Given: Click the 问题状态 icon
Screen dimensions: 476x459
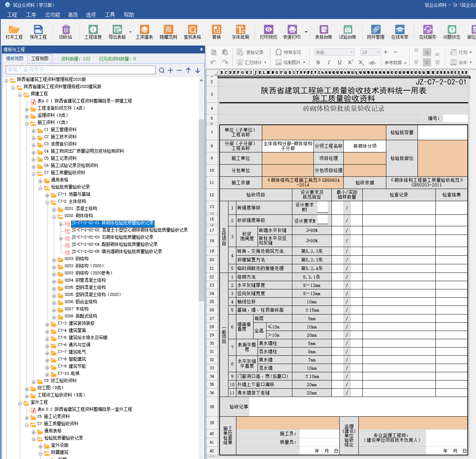Looking at the screenshot, I should pos(452,32).
